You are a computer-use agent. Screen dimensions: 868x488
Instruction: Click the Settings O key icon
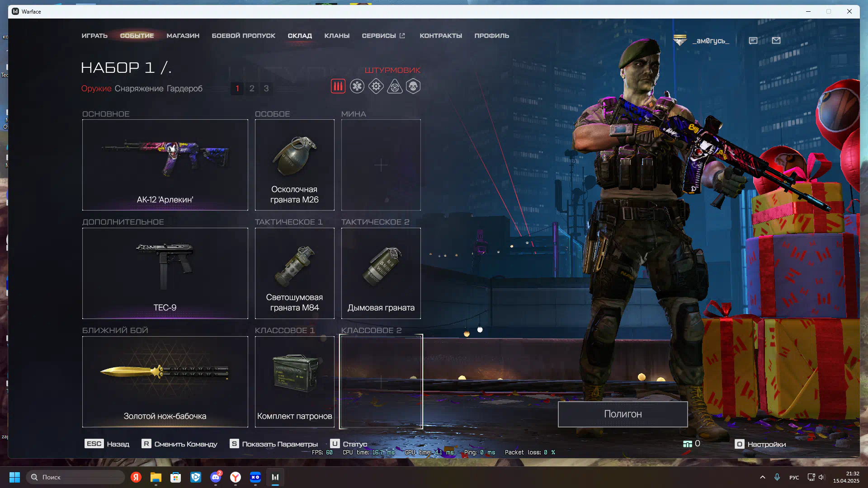pos(740,444)
